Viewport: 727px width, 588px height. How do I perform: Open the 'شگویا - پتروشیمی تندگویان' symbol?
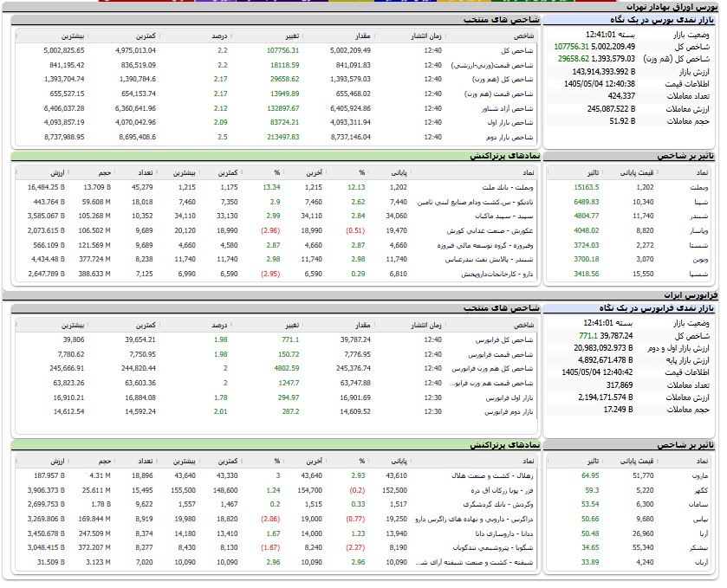point(493,547)
